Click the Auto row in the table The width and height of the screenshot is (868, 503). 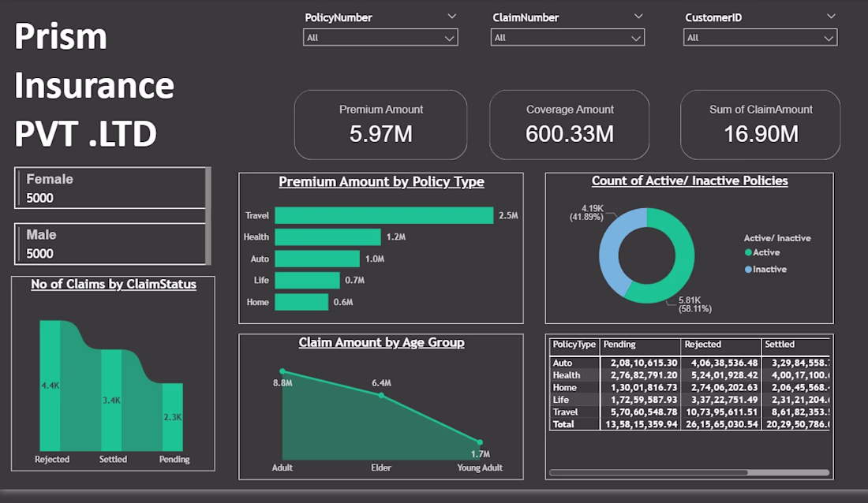pyautogui.click(x=690, y=363)
